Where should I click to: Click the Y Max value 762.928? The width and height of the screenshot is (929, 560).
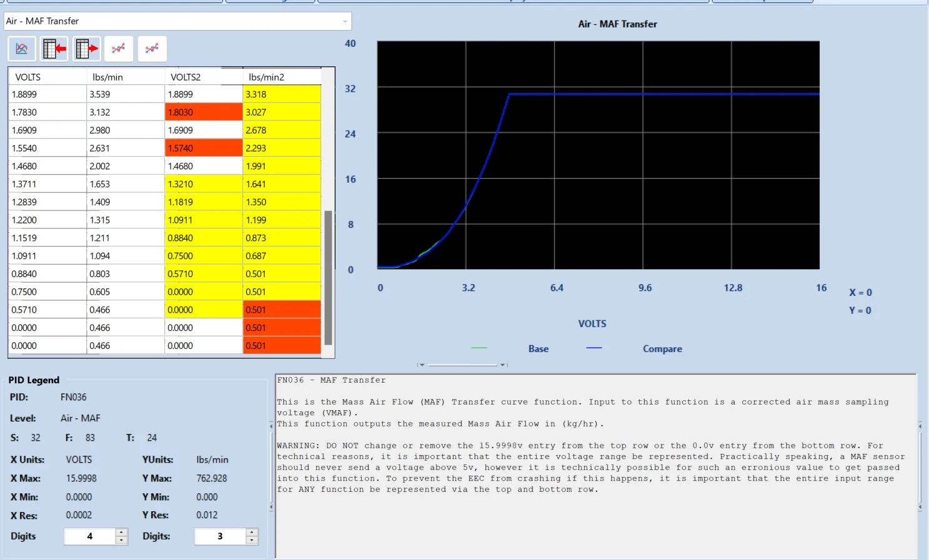[x=212, y=478]
